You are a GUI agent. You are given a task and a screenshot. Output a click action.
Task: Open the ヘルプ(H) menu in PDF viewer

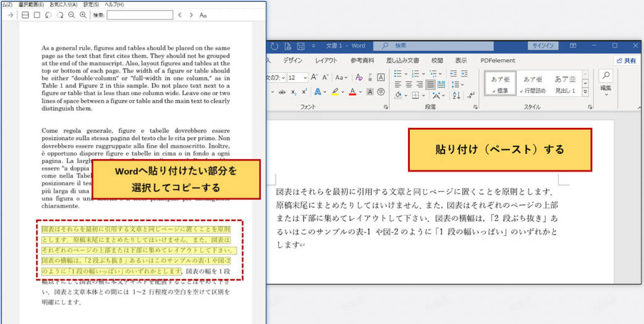point(114,4)
